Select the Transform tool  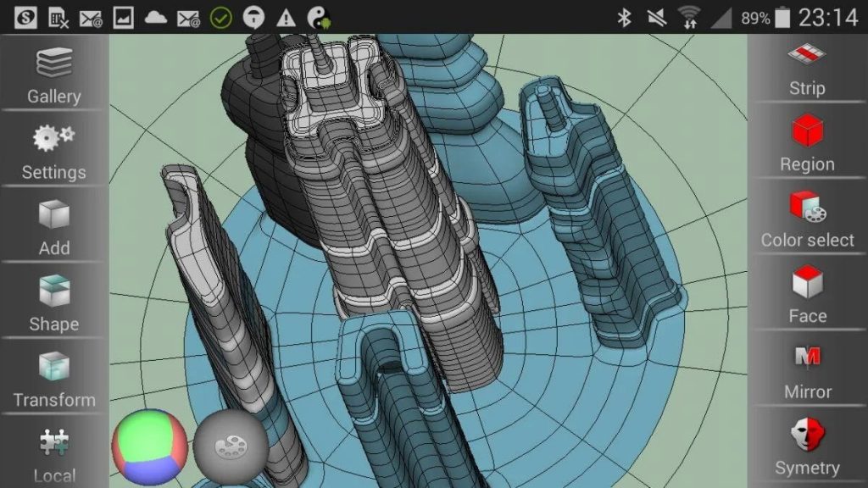click(53, 380)
